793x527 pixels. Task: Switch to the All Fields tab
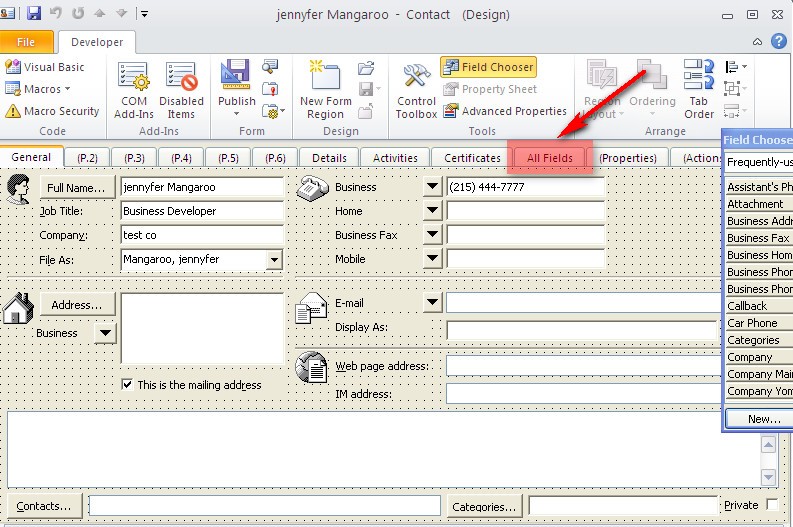[549, 158]
